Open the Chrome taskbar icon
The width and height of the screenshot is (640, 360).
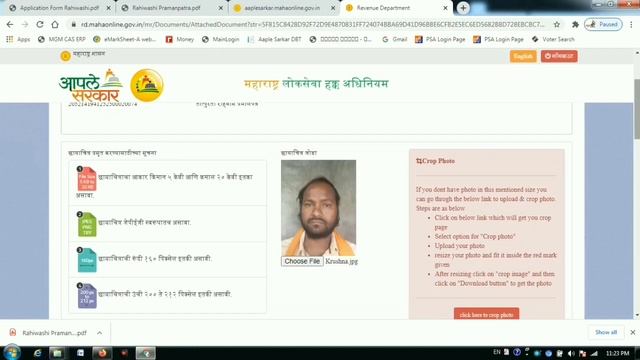146,353
